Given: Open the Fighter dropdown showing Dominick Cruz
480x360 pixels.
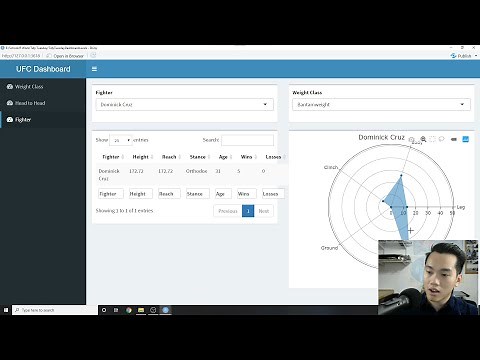Looking at the screenshot, I should [x=184, y=104].
